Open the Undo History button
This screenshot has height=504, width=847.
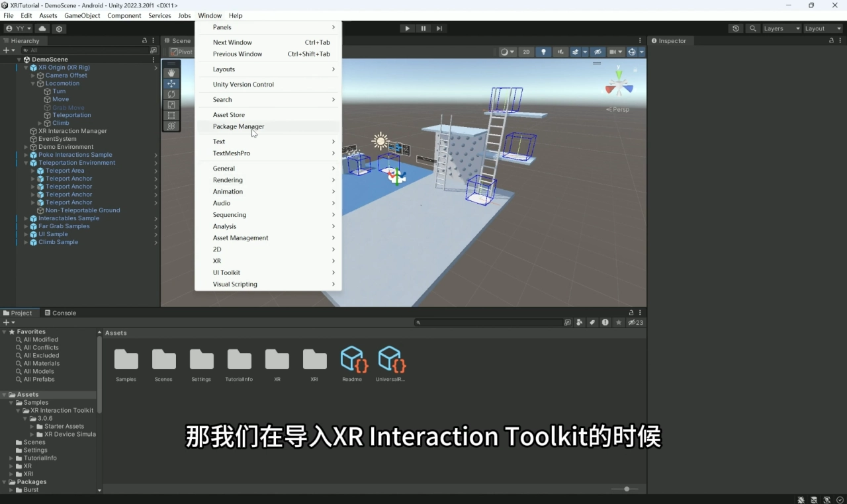736,28
